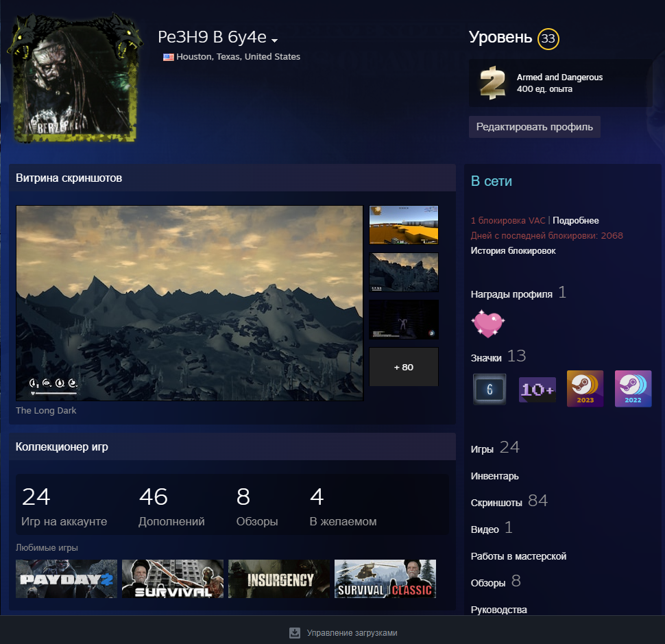Open the Видео sidebar link
Viewport: 665px width, 644px height.
tap(492, 528)
